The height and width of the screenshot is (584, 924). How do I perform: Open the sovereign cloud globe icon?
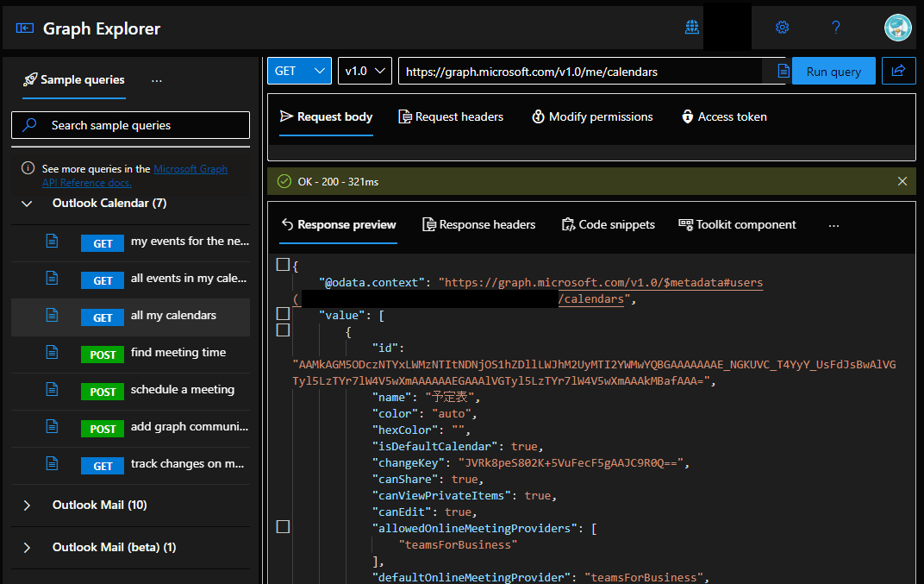(x=691, y=27)
